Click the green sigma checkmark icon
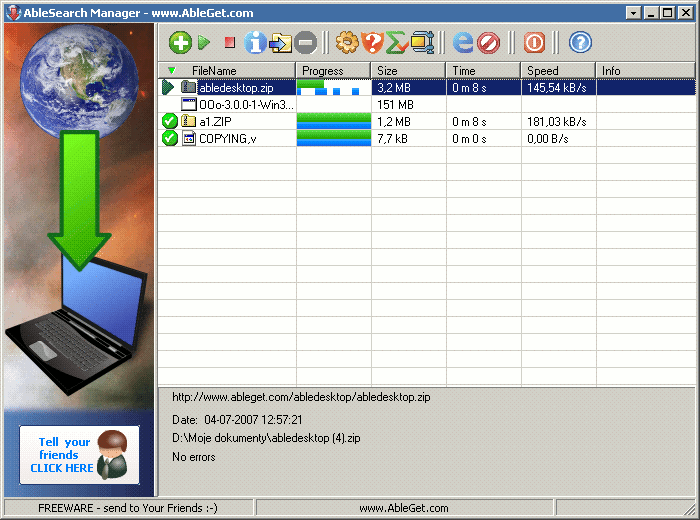 click(397, 43)
